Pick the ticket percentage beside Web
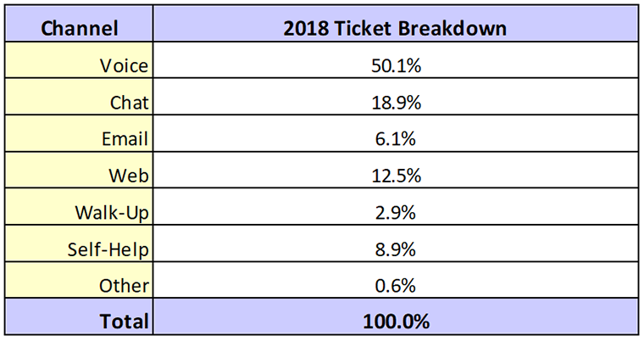Image resolution: width=644 pixels, height=341 pixels. (x=395, y=176)
